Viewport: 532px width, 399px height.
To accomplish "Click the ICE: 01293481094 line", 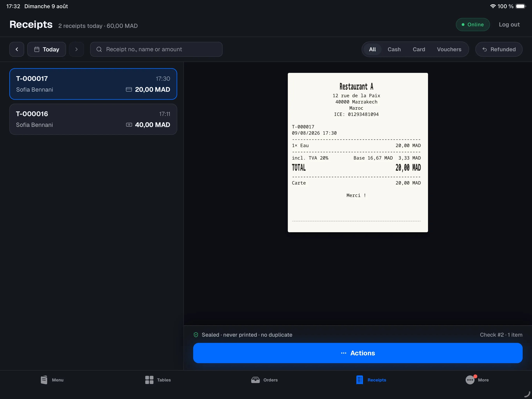I will click(356, 114).
